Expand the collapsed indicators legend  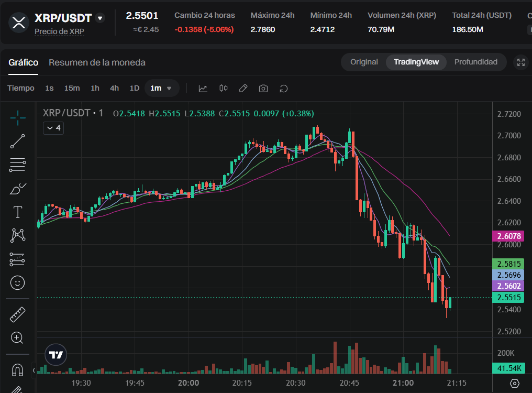(x=53, y=128)
